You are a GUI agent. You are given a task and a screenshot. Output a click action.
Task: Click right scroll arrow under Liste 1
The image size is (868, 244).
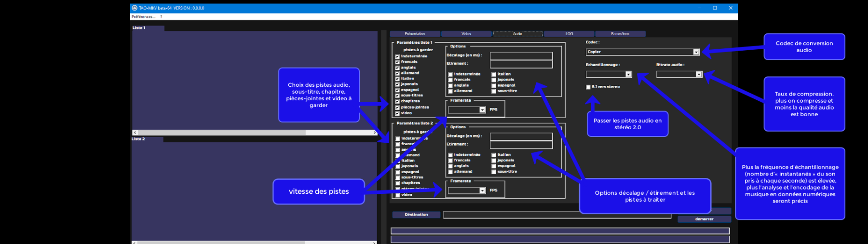tap(375, 133)
